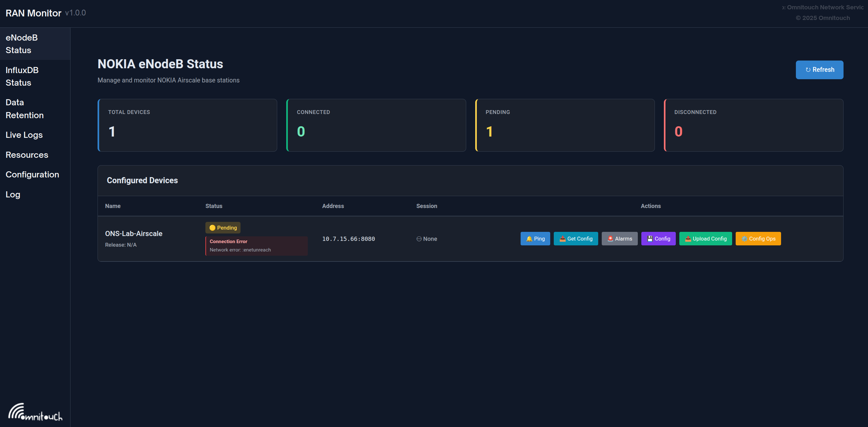Click the Release: N/A text
The width and height of the screenshot is (868, 427).
point(121,245)
